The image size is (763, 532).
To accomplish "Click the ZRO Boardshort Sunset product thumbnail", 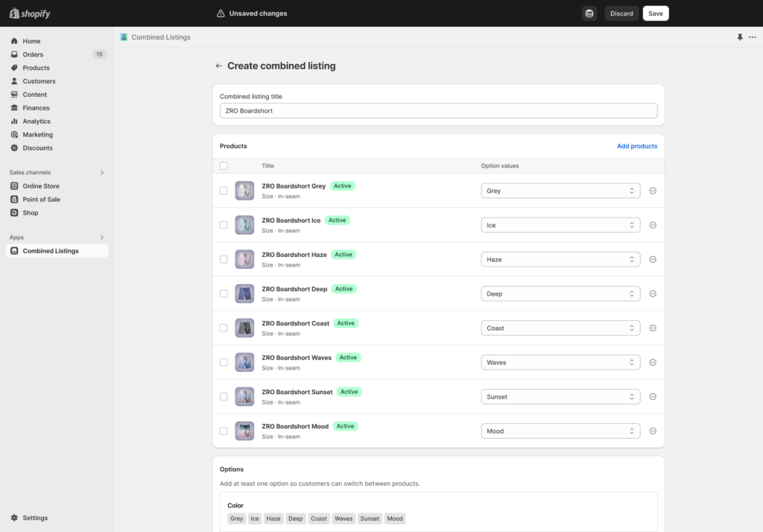I will coord(244,396).
